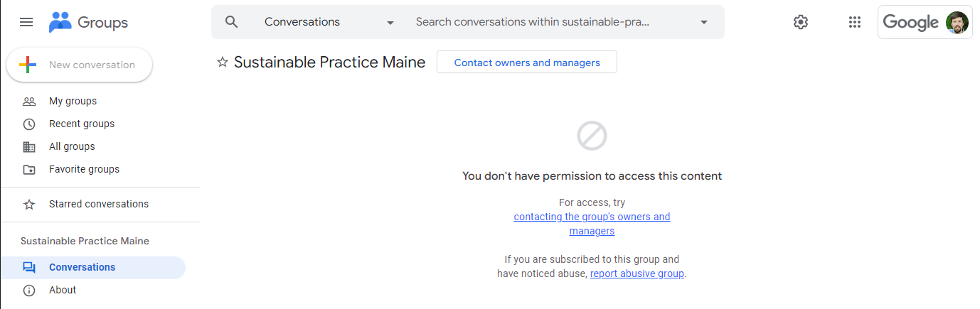Open All groups in the sidebar
Image resolution: width=980 pixels, height=309 pixels.
coord(72,146)
